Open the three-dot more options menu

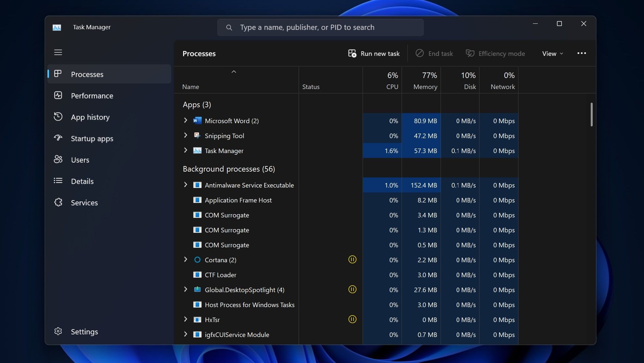click(582, 53)
